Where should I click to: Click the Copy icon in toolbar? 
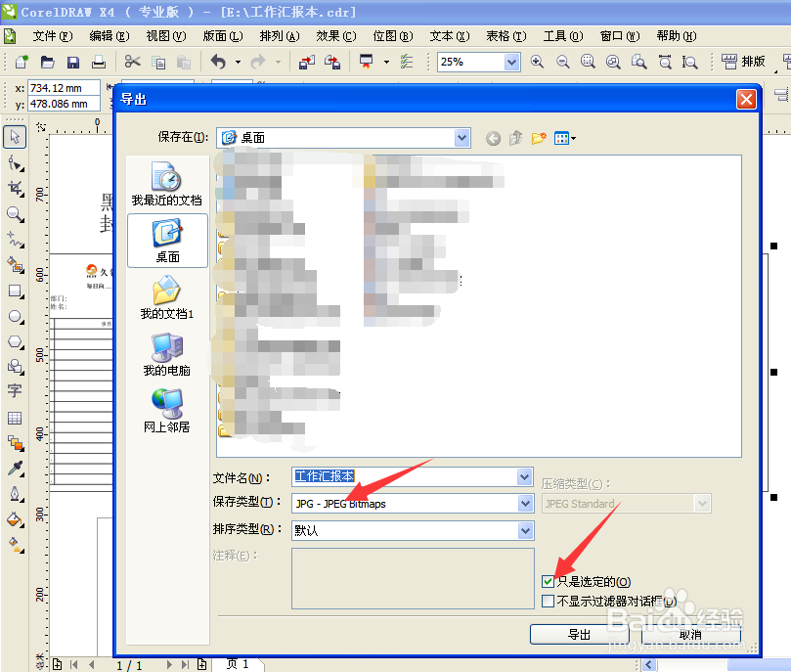[x=158, y=62]
